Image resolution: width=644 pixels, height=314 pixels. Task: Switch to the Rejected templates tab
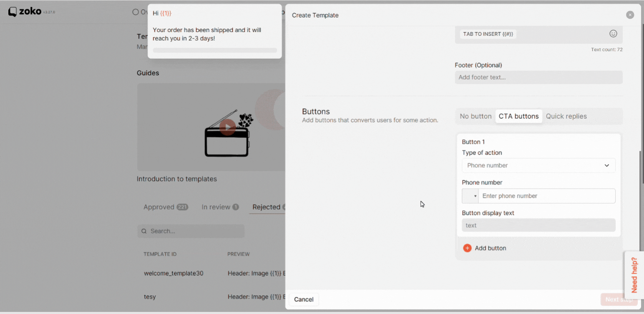point(267,207)
